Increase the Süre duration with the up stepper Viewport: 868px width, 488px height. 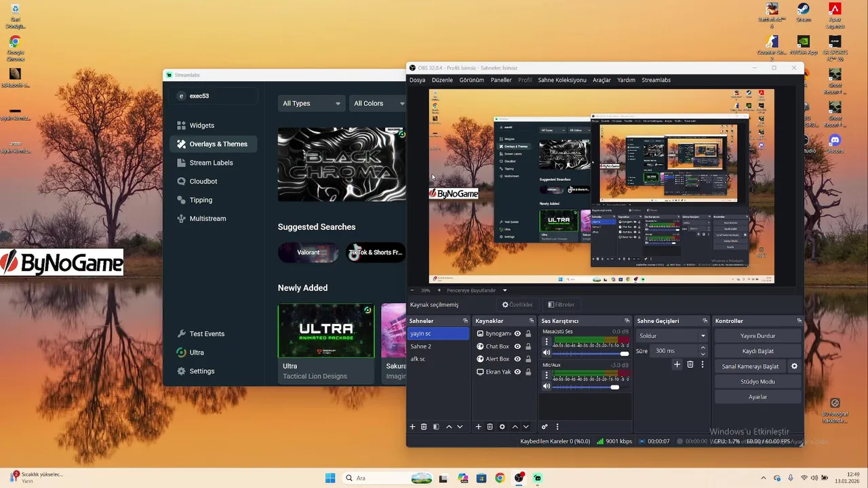click(703, 348)
